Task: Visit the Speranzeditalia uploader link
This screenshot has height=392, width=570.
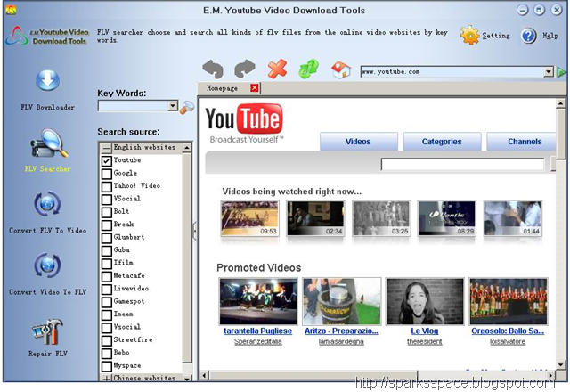Action: tap(258, 341)
